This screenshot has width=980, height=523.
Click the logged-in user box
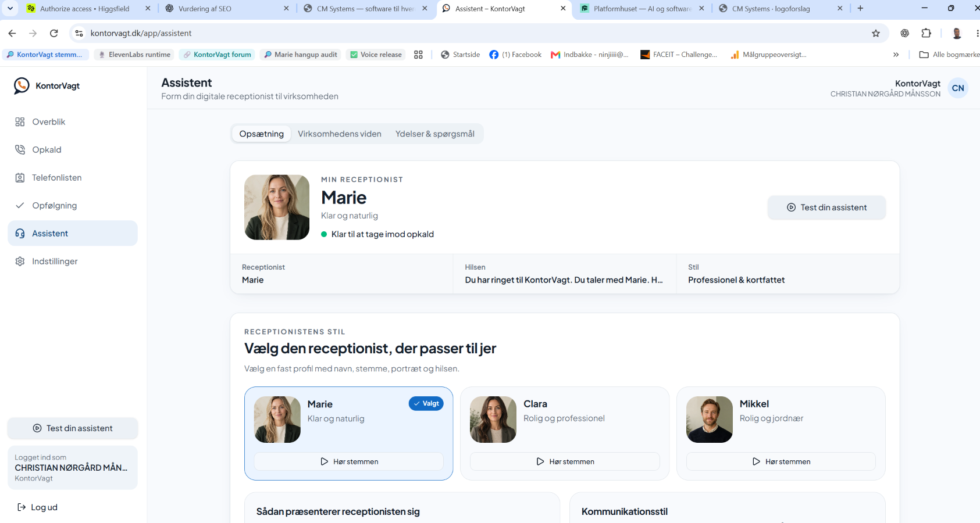73,467
